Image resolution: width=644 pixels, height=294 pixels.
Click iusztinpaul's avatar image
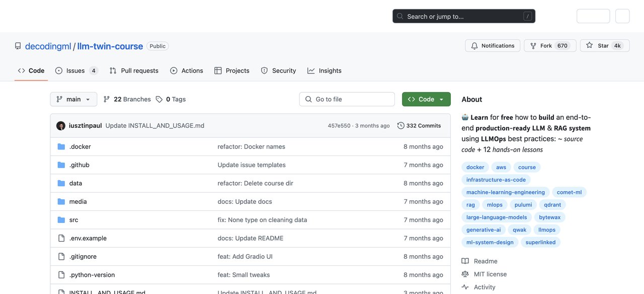click(61, 126)
